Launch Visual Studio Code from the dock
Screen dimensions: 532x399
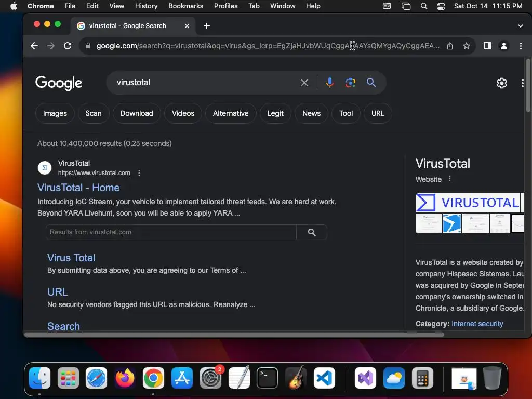324,378
